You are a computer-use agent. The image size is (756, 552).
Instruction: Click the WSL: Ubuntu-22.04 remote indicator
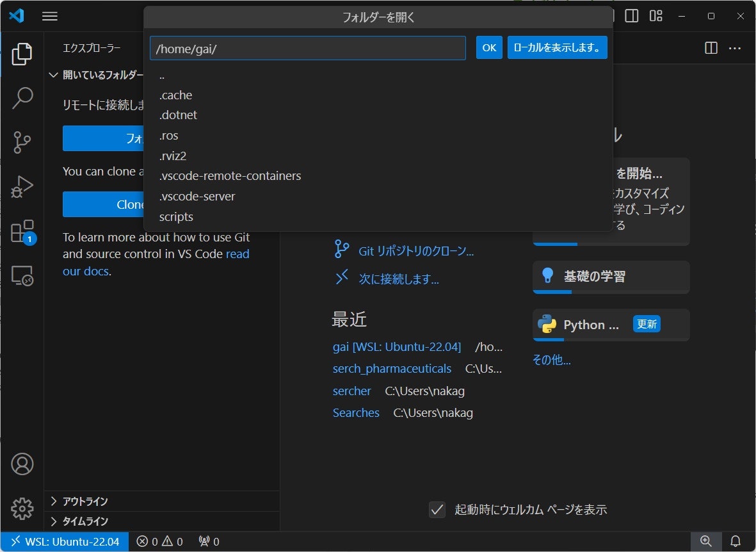point(65,542)
